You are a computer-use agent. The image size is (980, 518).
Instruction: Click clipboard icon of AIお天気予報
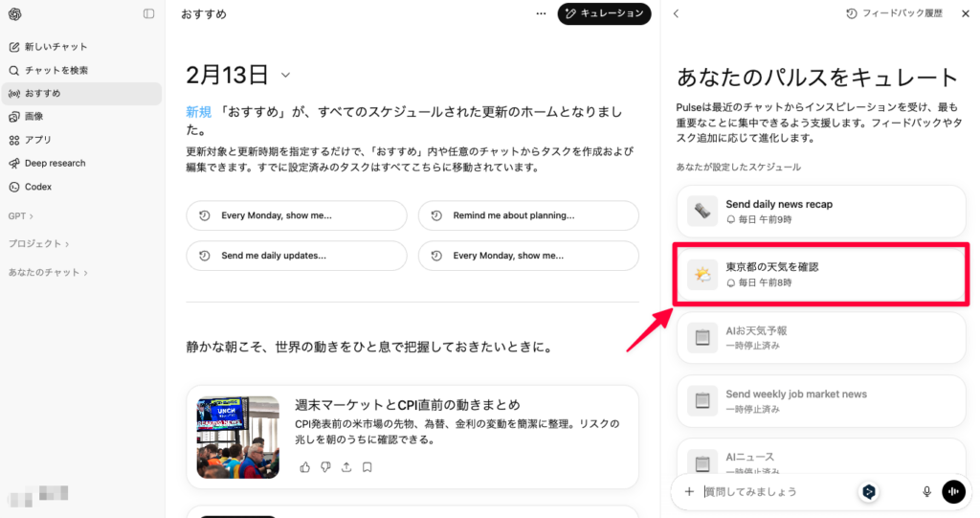(x=702, y=337)
